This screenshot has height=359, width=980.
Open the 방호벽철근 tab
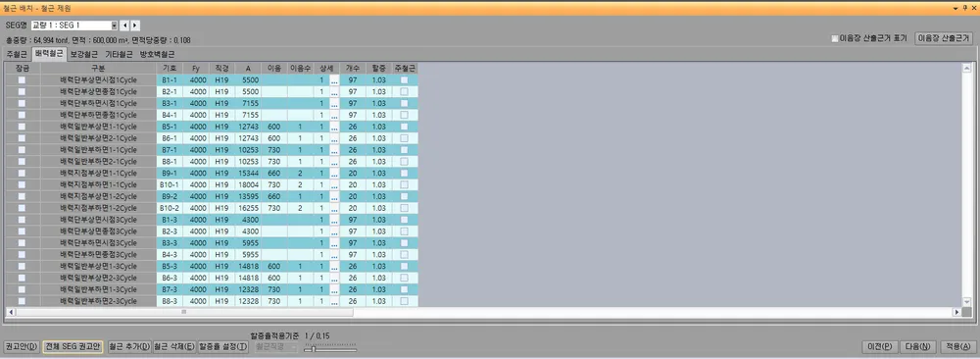(157, 54)
